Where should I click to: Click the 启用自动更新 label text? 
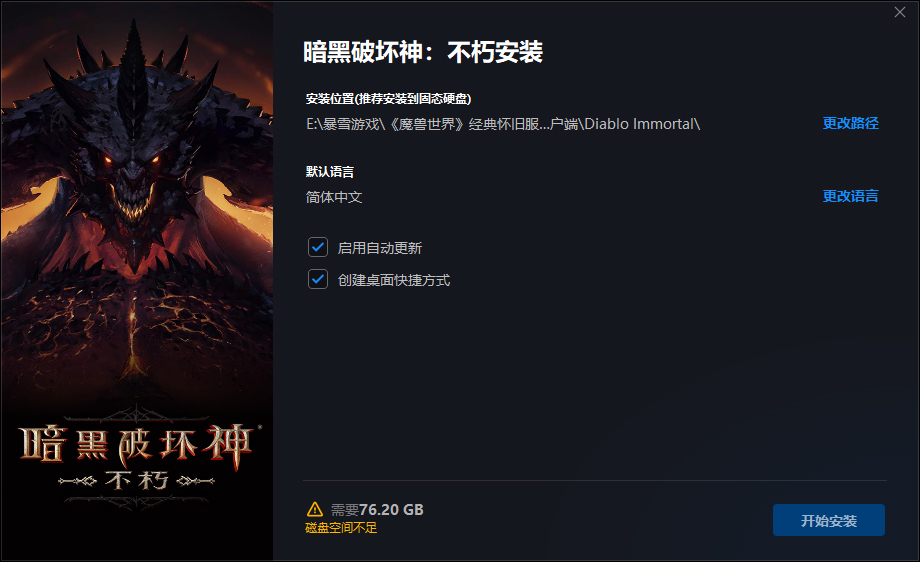380,248
